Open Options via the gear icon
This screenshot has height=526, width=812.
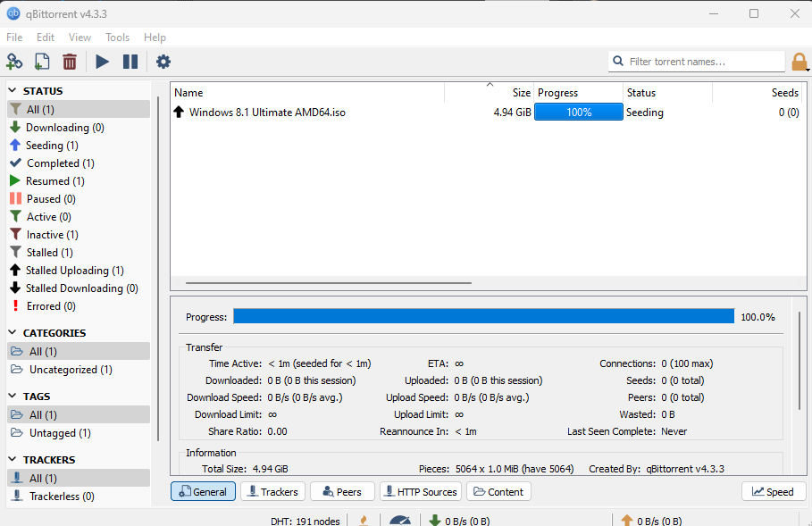(x=163, y=62)
